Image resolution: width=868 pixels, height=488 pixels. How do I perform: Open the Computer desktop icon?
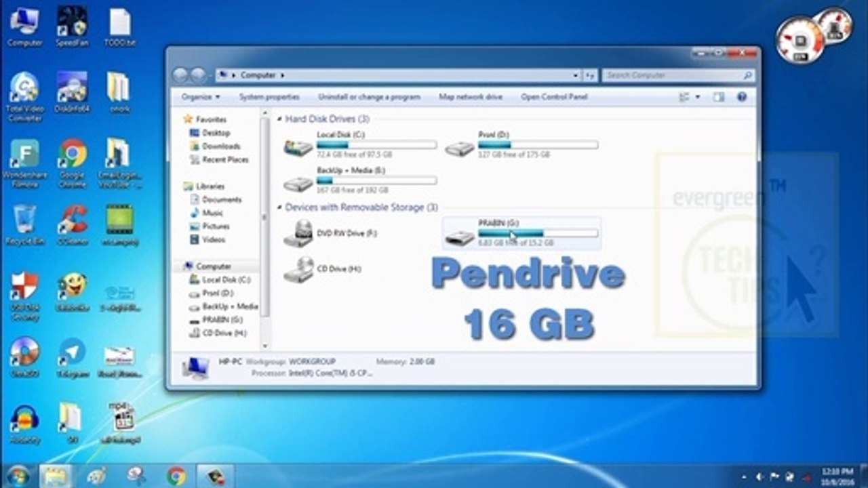point(24,27)
